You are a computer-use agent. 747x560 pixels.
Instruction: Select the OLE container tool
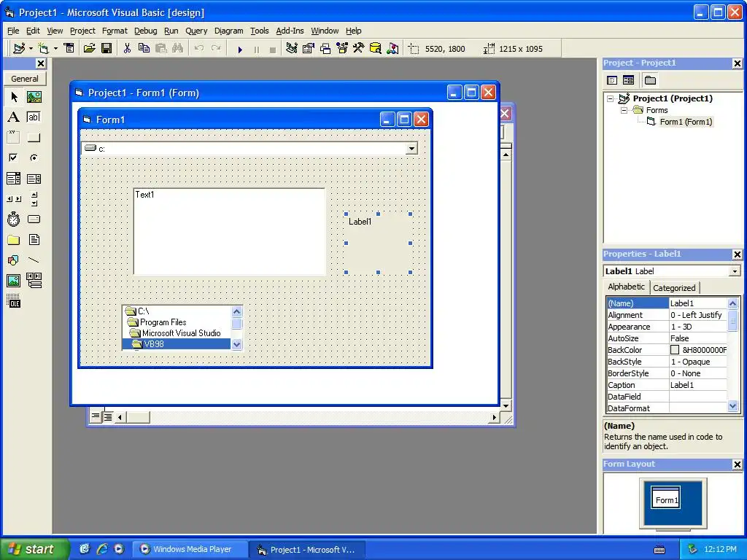14,301
